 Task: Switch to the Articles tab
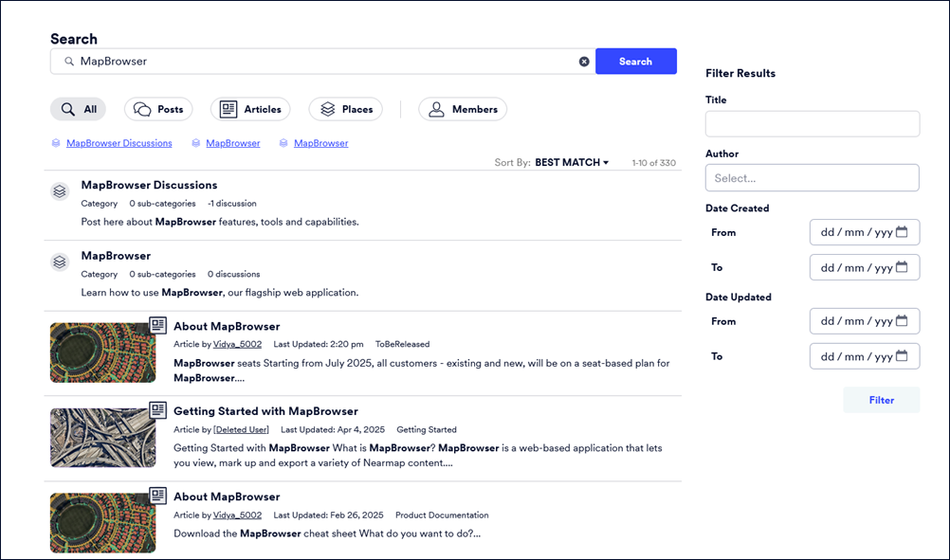tap(250, 109)
